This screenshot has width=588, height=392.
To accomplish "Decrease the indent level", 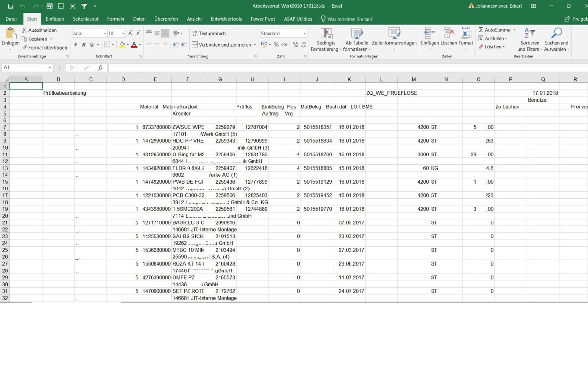I will point(176,45).
